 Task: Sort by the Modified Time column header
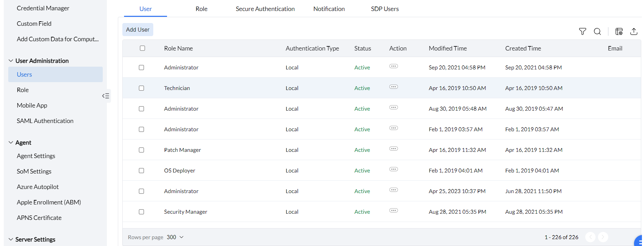pos(447,48)
